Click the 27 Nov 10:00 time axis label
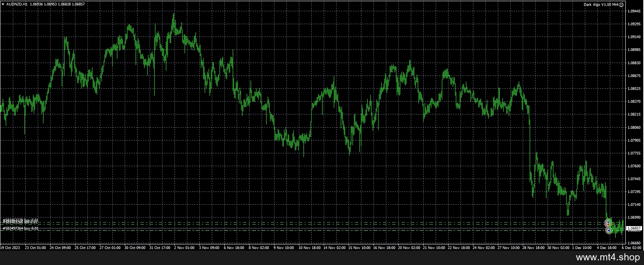 pyautogui.click(x=508, y=247)
